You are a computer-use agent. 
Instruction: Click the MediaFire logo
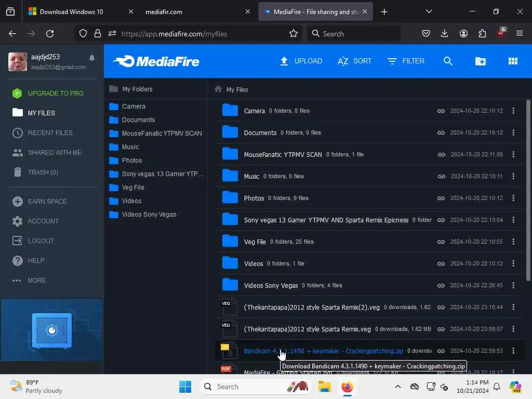tap(156, 61)
